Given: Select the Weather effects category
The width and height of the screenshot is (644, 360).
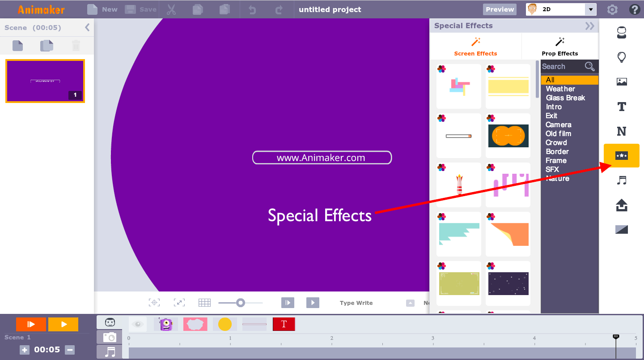Looking at the screenshot, I should [560, 89].
